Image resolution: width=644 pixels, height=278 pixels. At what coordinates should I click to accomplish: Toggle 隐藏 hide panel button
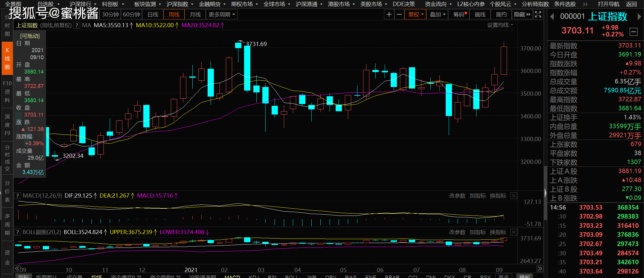click(x=522, y=14)
